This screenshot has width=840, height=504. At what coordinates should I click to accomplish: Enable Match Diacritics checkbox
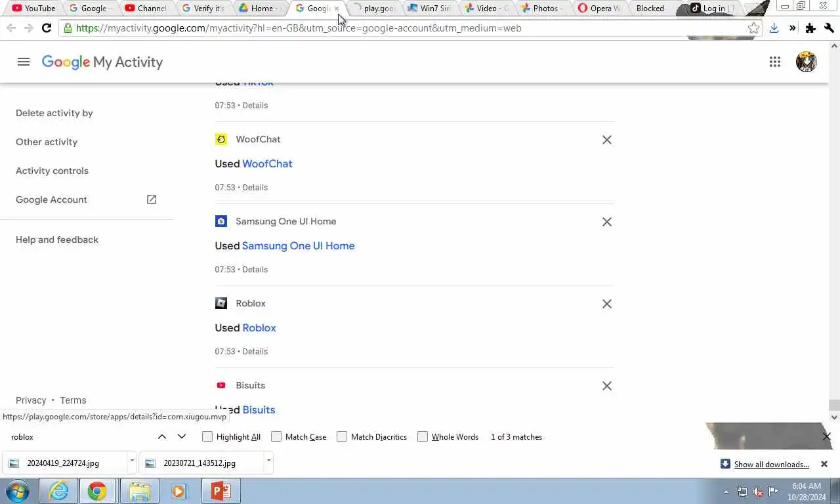[x=342, y=436]
